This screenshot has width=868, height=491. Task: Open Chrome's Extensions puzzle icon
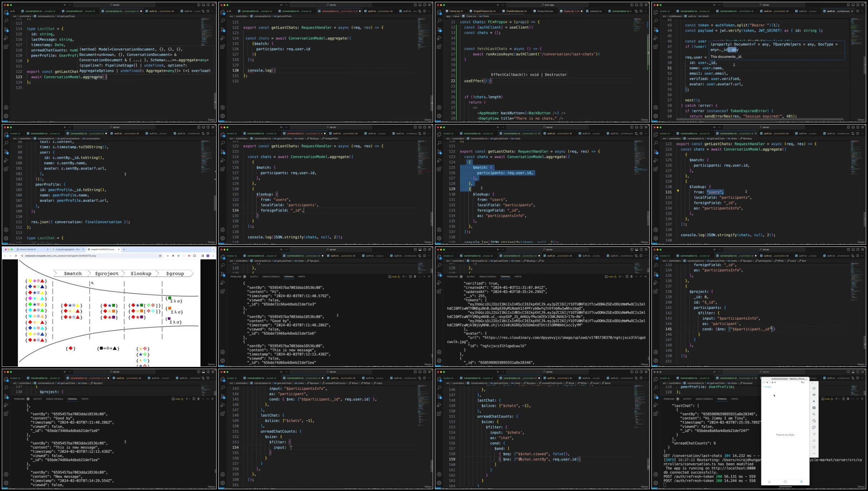point(194,256)
